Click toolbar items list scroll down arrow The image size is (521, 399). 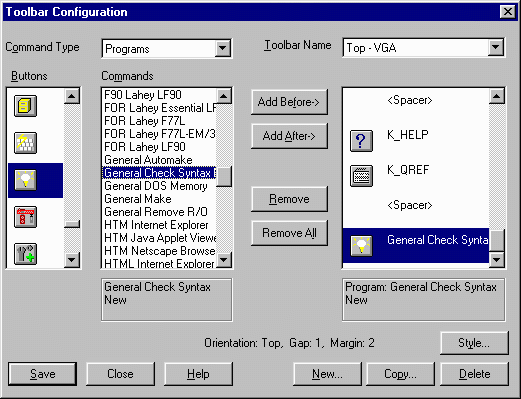pos(497,260)
